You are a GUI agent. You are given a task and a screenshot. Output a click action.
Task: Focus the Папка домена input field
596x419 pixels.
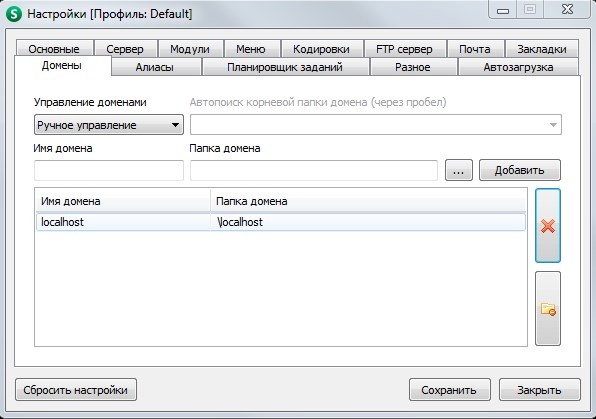pyautogui.click(x=314, y=170)
